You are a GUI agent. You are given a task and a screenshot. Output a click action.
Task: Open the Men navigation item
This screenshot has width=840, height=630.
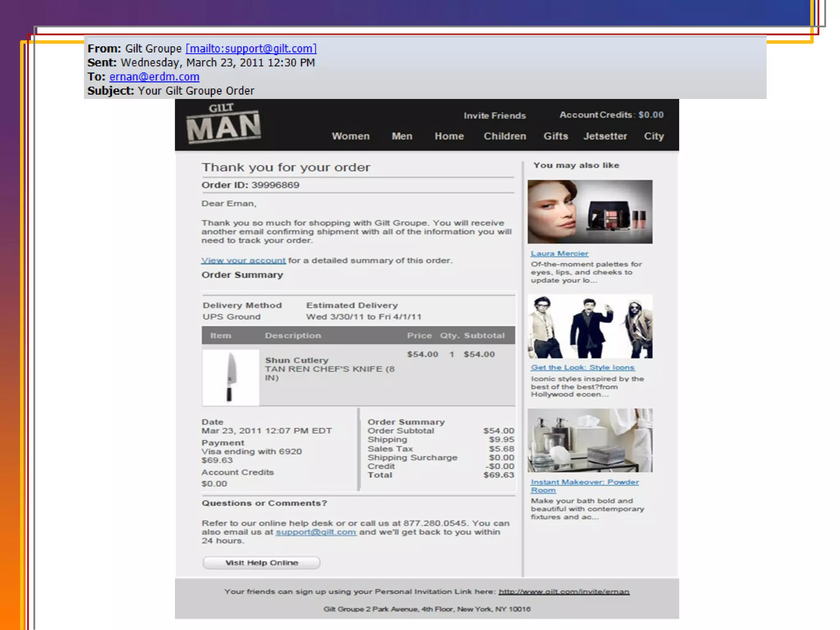[x=402, y=136]
